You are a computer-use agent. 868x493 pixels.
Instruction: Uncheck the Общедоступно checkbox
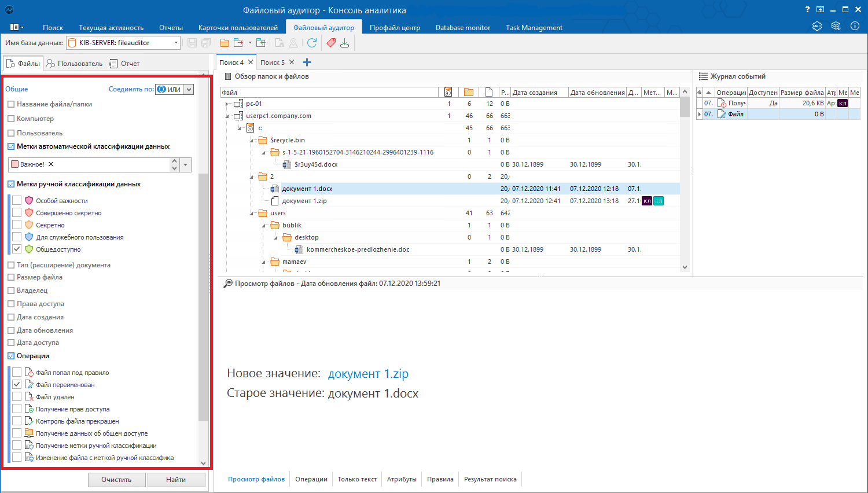point(17,249)
